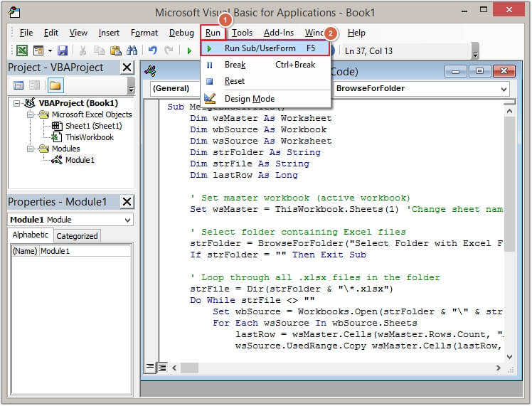Click the Paste icon in the toolbar
Image resolution: width=532 pixels, height=406 pixels.
tap(114, 50)
